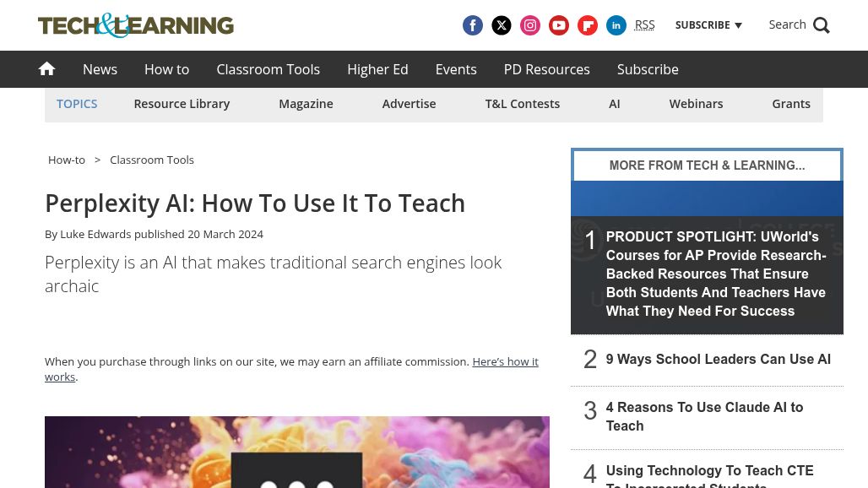Screen dimensions: 868x488
Task: Click the article hero image
Action: point(297,452)
